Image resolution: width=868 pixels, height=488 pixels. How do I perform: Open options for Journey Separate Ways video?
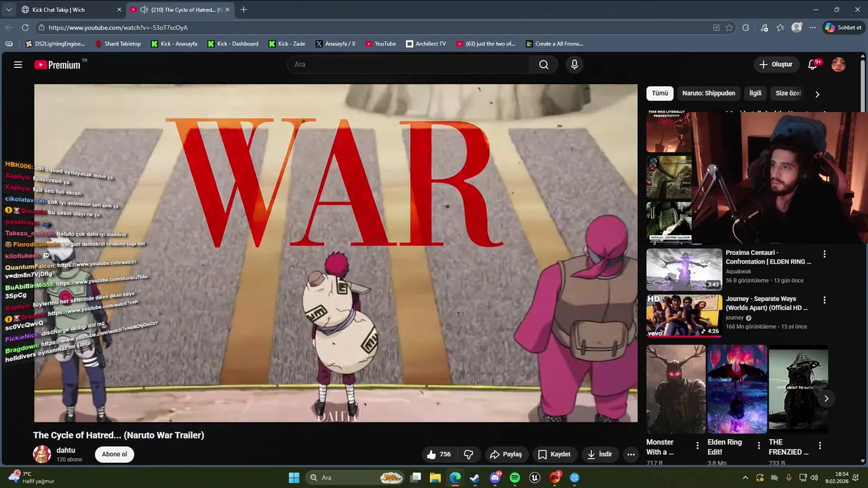[825, 300]
